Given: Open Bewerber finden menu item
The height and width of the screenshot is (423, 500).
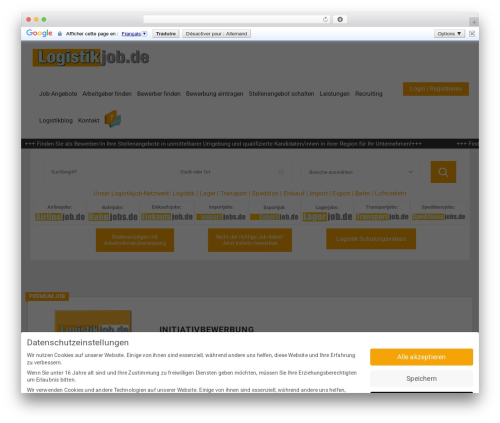Looking at the screenshot, I should (x=159, y=94).
